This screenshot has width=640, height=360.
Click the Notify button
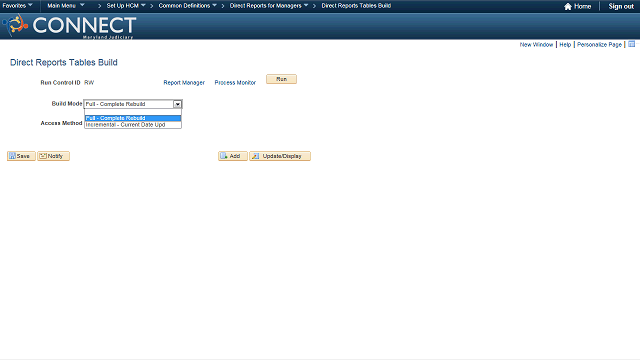point(53,156)
